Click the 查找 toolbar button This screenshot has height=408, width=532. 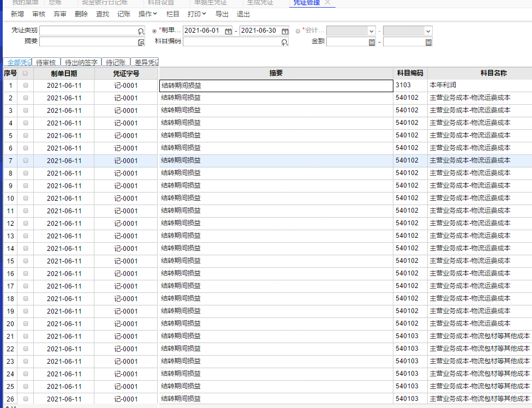(103, 14)
